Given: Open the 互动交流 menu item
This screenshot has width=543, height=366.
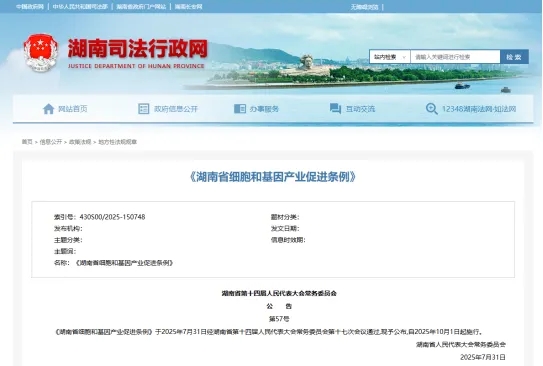Looking at the screenshot, I should tap(360, 109).
